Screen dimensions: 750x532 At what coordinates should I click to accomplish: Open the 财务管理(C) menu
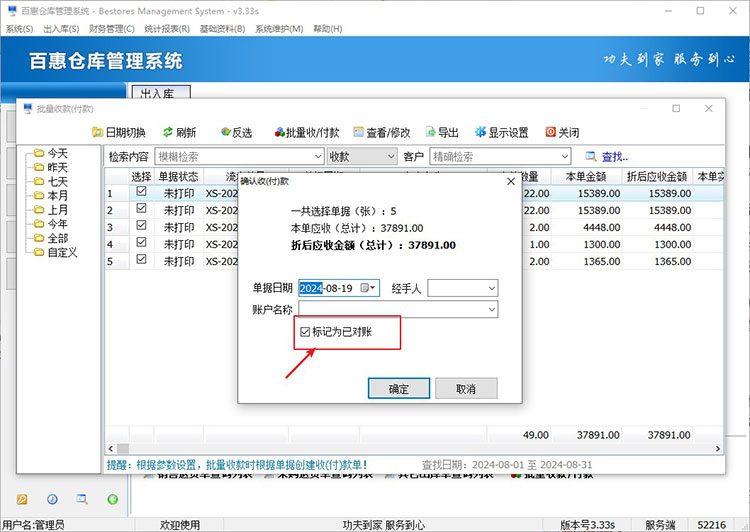(112, 29)
